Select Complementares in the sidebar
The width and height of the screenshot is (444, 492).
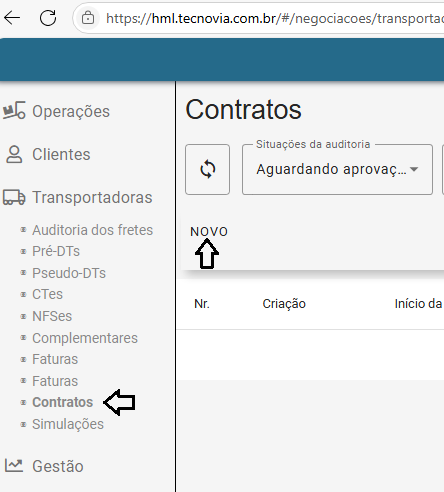[85, 338]
